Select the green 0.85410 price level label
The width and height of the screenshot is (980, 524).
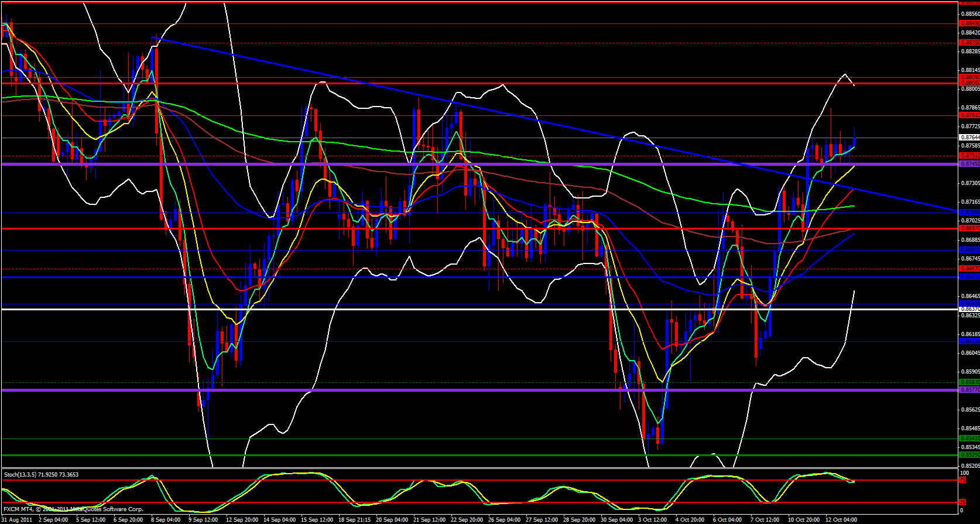[969, 439]
